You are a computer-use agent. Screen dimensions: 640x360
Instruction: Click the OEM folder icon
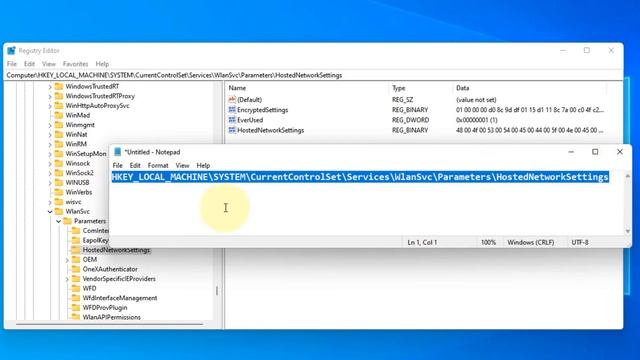tap(76, 260)
